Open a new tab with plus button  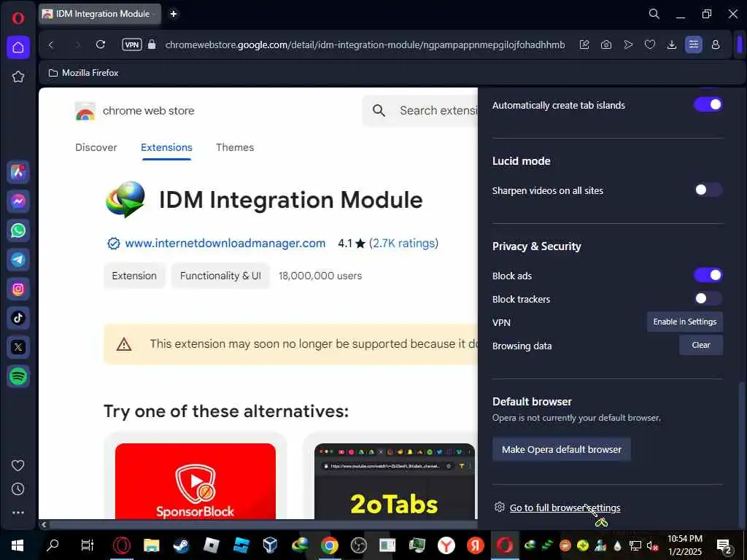174,14
